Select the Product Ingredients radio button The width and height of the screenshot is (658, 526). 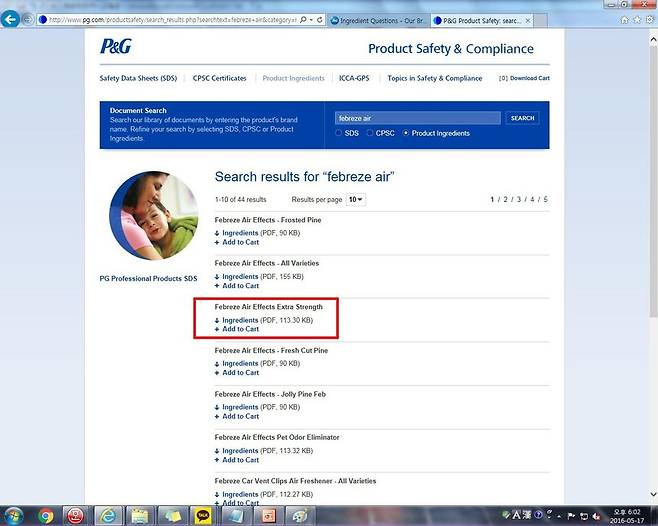(x=405, y=133)
